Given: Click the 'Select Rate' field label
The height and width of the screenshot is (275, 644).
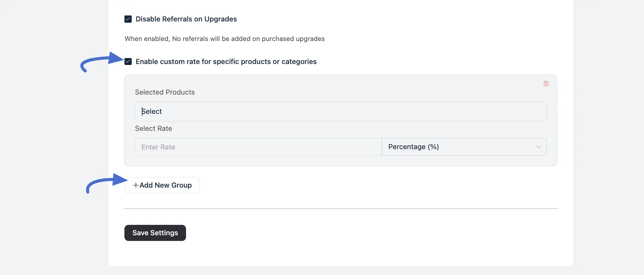Looking at the screenshot, I should [153, 129].
